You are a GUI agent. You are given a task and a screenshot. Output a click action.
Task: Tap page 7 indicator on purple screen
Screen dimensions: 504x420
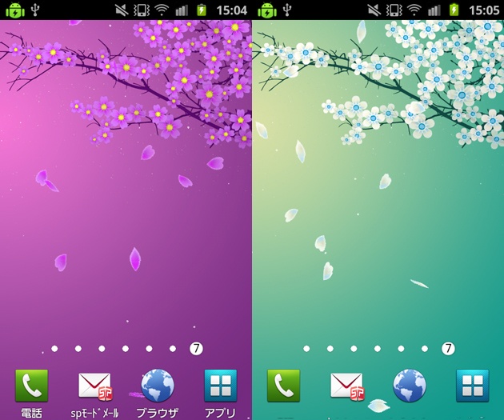pyautogui.click(x=196, y=349)
